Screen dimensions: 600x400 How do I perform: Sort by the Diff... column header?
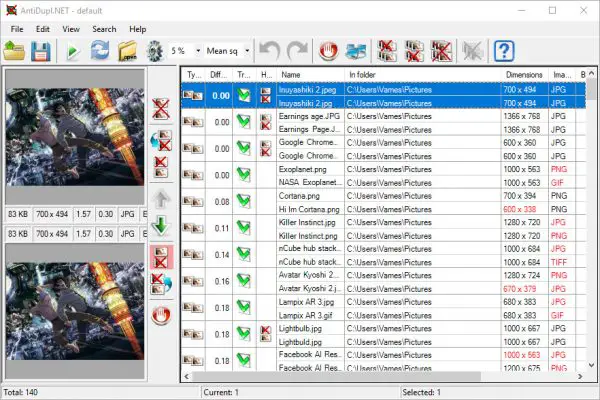pos(219,75)
